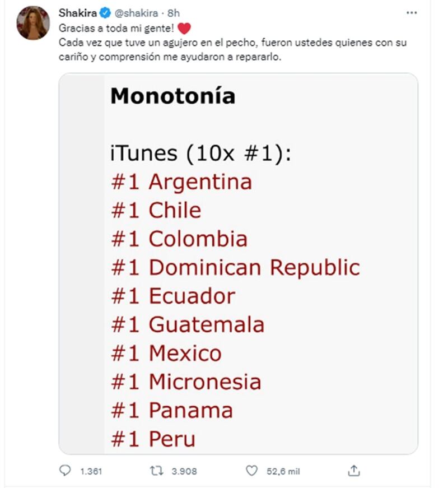This screenshot has width=448, height=488.
Task: View the 3.908 retweets count
Action: tap(184, 471)
